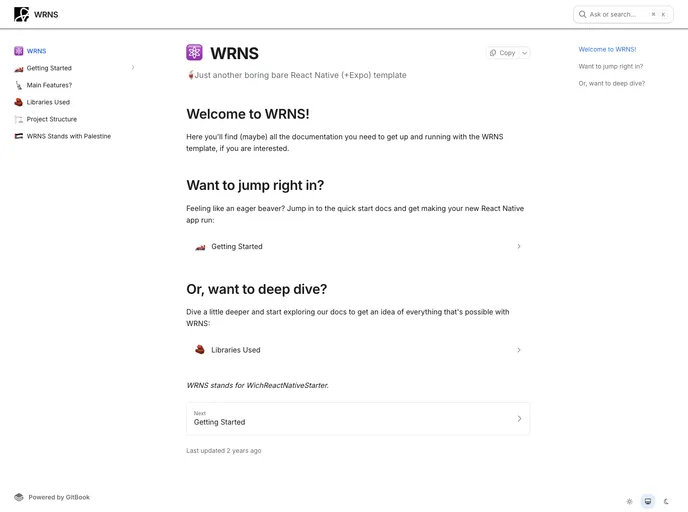Enable dark mode with the moon icon
The height and width of the screenshot is (512, 688).
(666, 501)
